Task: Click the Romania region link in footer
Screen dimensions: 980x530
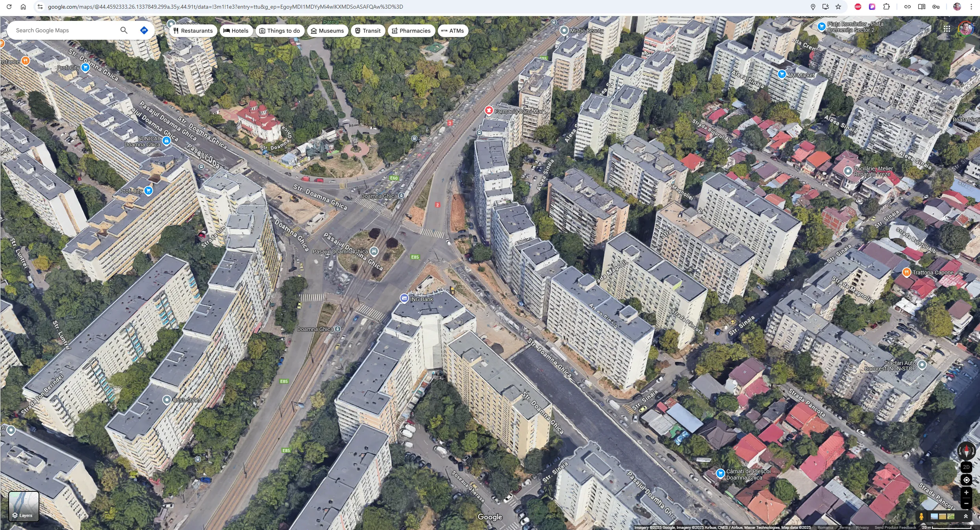Action: (825, 527)
